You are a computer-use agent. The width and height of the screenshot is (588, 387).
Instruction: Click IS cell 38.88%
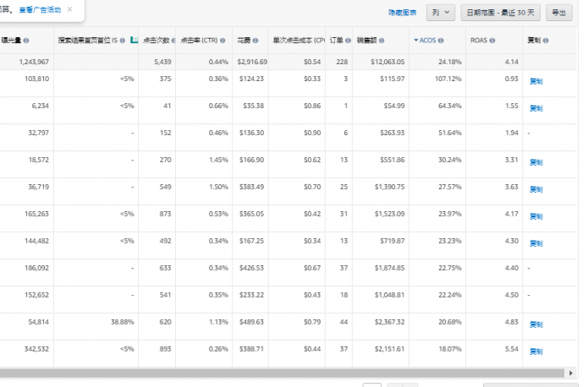[x=122, y=322]
